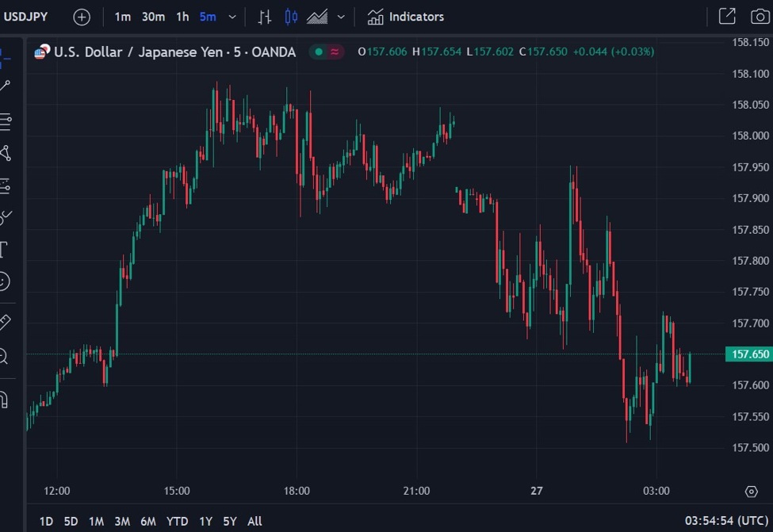The width and height of the screenshot is (773, 532).
Task: Choose the text annotation tool
Action: [x=3, y=251]
